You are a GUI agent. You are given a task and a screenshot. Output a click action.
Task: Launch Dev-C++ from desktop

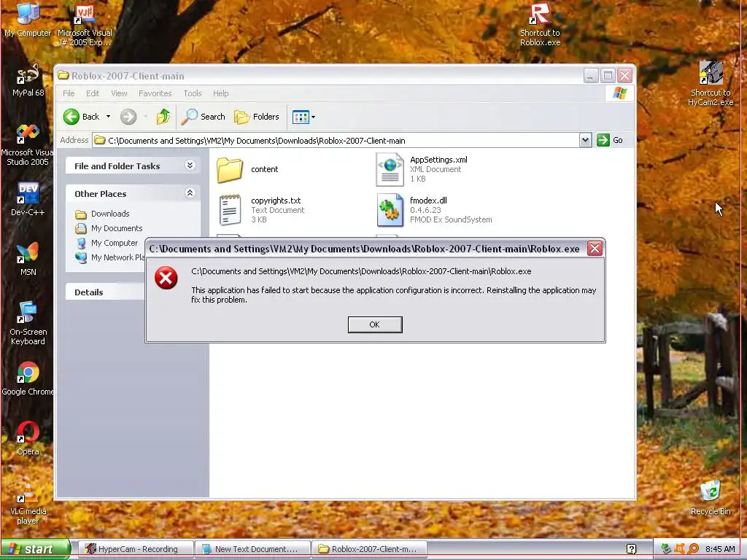pyautogui.click(x=28, y=199)
